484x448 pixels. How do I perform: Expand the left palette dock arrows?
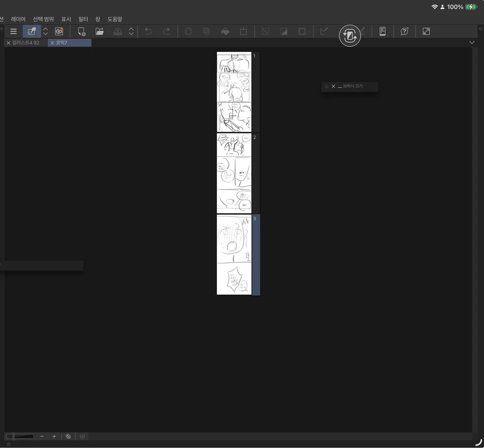(1, 29)
